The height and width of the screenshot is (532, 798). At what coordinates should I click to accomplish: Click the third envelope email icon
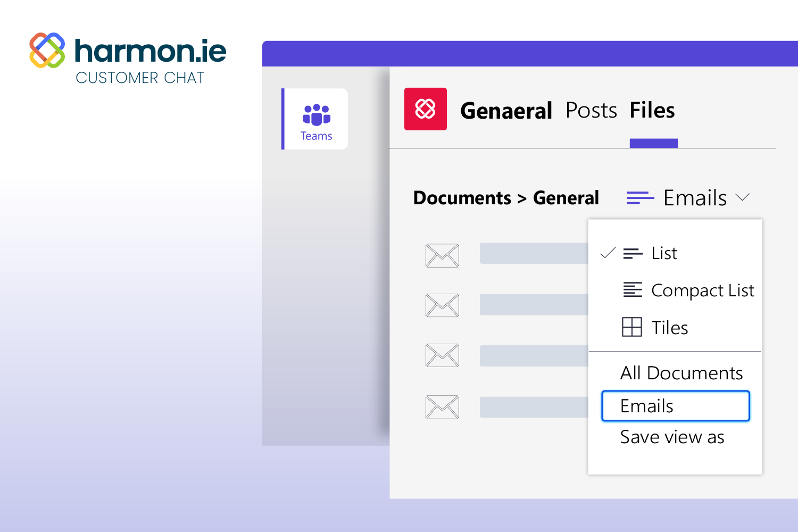(x=442, y=355)
